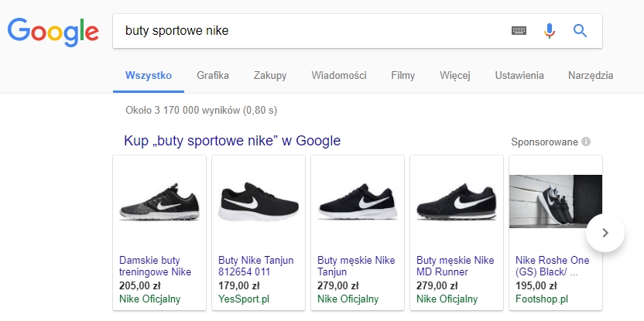The width and height of the screenshot is (644, 321).
Task: Start voice search with microphone icon
Action: coord(550,31)
